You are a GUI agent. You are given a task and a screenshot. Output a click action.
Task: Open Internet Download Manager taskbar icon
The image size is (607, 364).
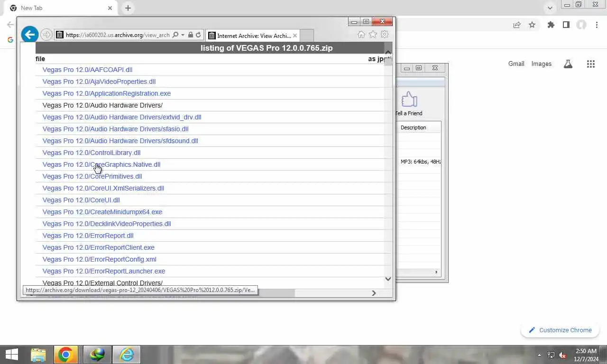(x=97, y=355)
